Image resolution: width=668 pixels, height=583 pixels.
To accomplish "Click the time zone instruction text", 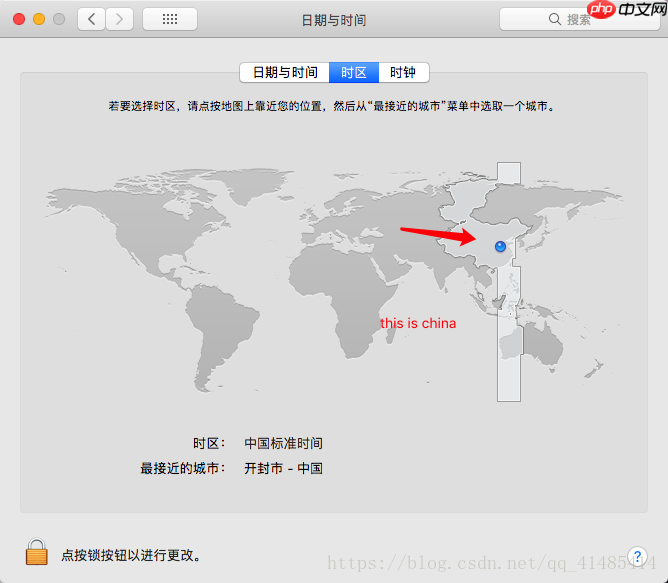I will pos(332,106).
